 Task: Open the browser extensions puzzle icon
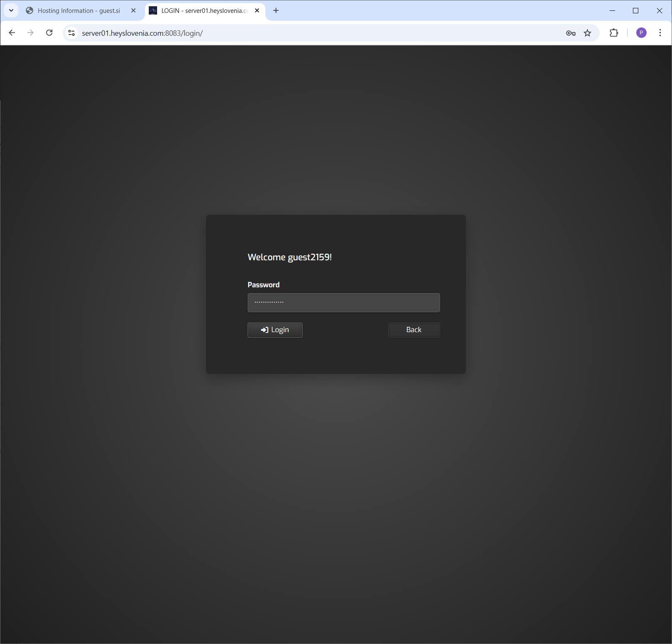613,32
